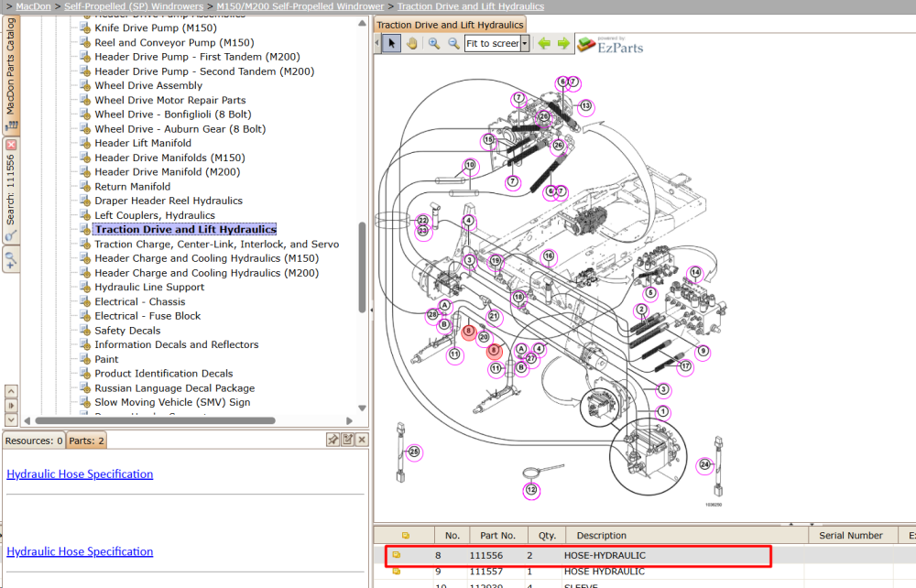The image size is (916, 588).
Task: Click the tree horizontal scrollbar
Action: pyautogui.click(x=155, y=420)
